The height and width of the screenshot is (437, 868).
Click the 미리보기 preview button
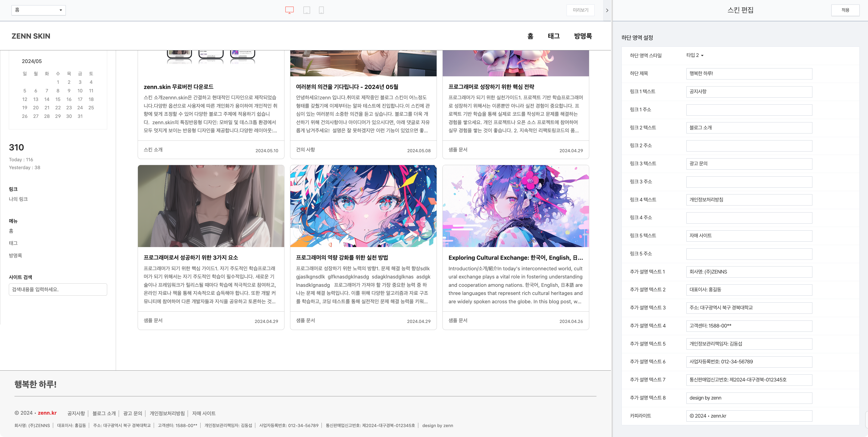click(x=580, y=10)
